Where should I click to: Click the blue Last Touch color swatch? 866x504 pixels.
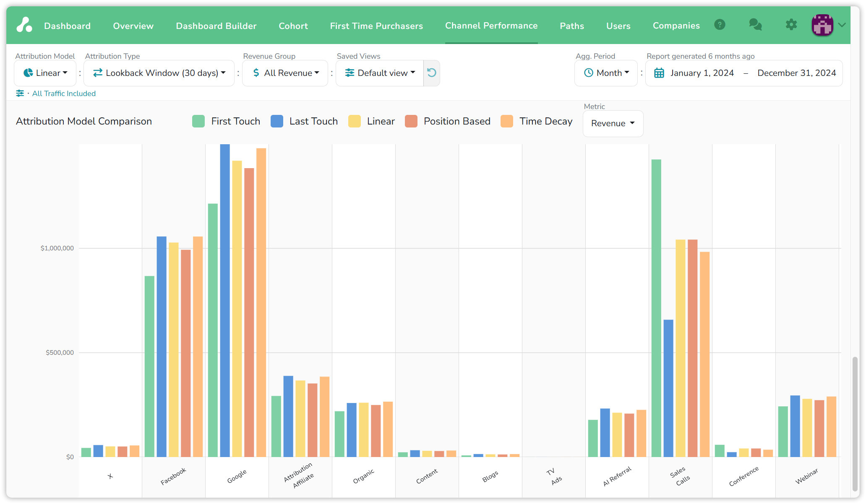point(277,121)
